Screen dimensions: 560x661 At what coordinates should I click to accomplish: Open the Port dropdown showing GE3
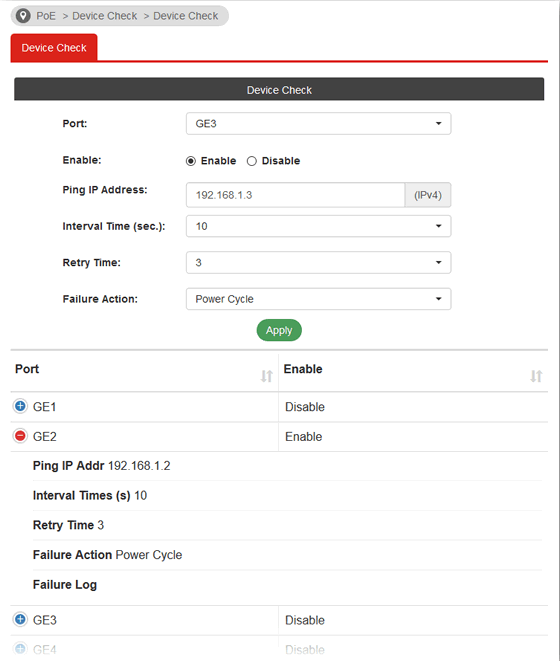coord(318,124)
